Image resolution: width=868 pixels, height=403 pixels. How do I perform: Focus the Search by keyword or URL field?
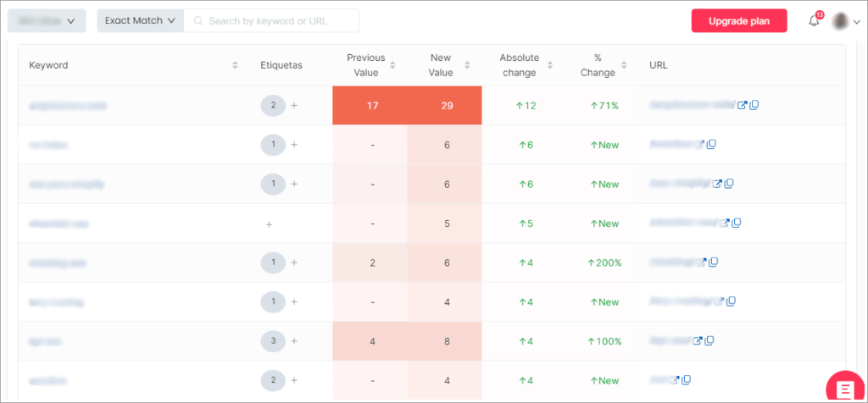271,20
